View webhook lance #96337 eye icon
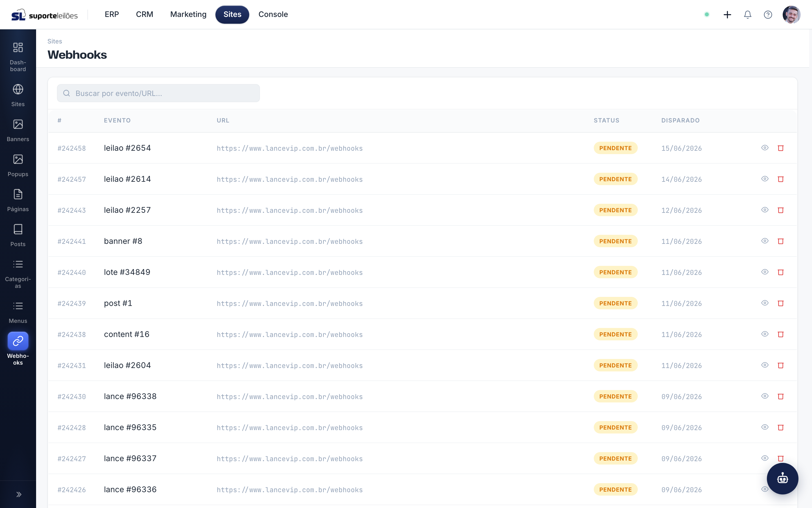This screenshot has height=508, width=812. pos(765,458)
